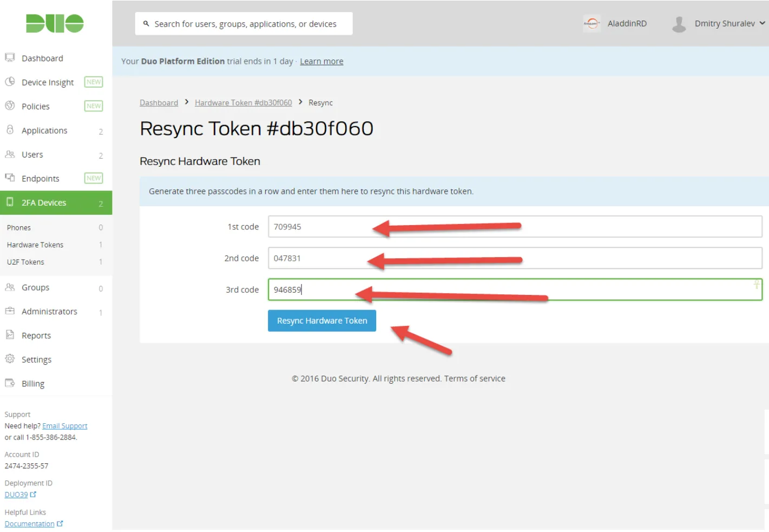Click the support phone number 1-855-386-2884

[51, 437]
